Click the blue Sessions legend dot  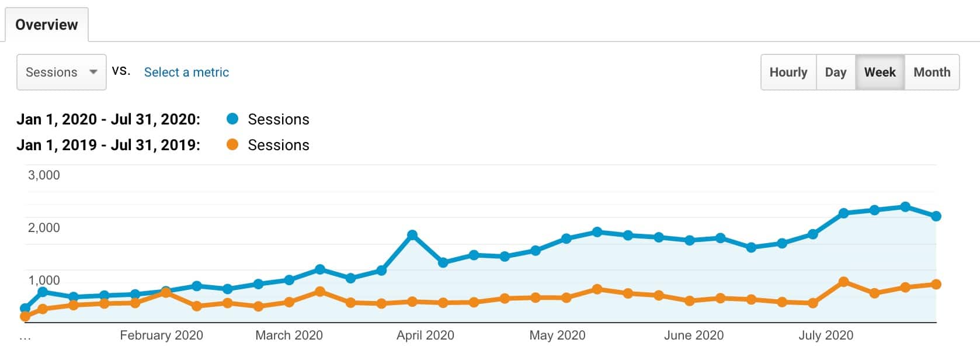tap(233, 119)
